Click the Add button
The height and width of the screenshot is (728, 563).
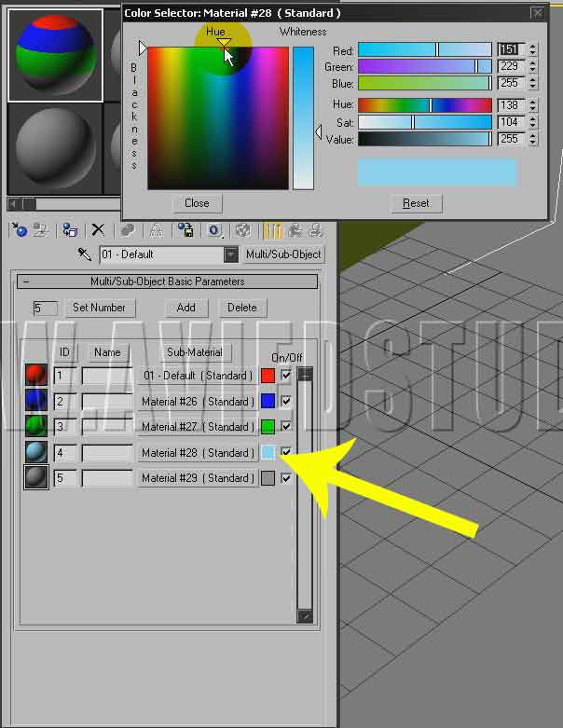point(186,308)
